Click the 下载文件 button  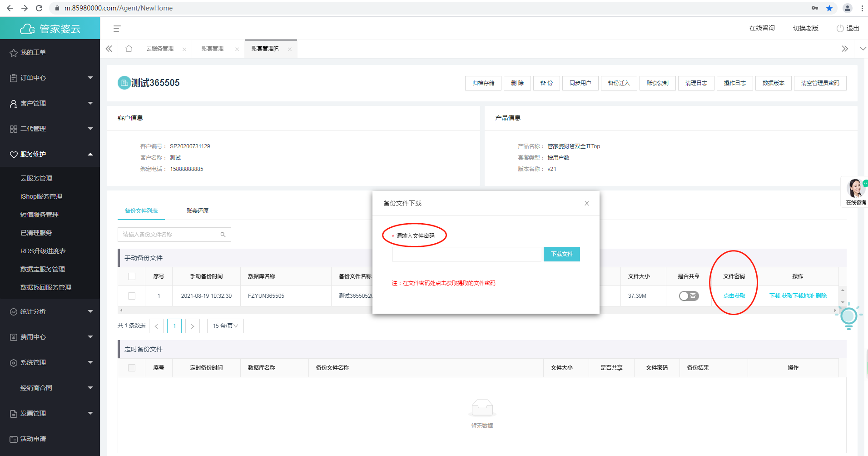coord(561,254)
